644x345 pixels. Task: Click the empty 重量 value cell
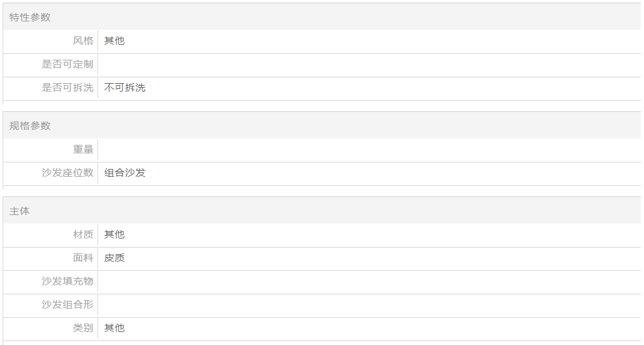point(369,149)
